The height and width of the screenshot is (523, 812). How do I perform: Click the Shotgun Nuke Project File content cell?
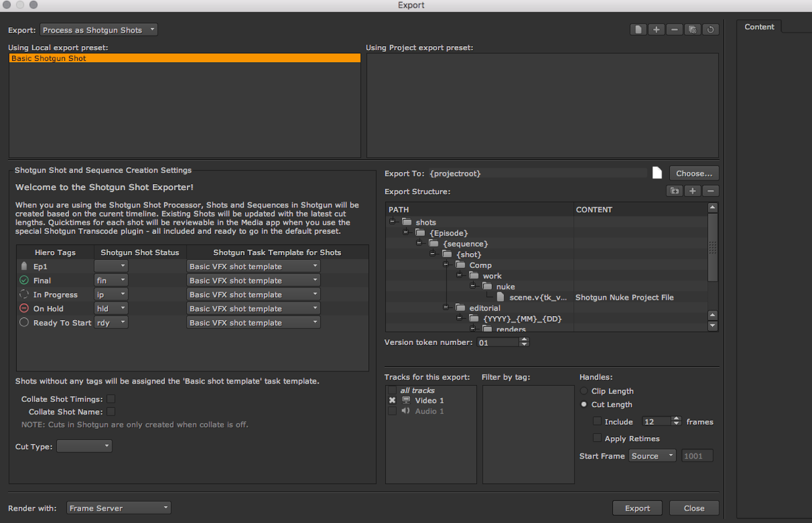click(640, 297)
